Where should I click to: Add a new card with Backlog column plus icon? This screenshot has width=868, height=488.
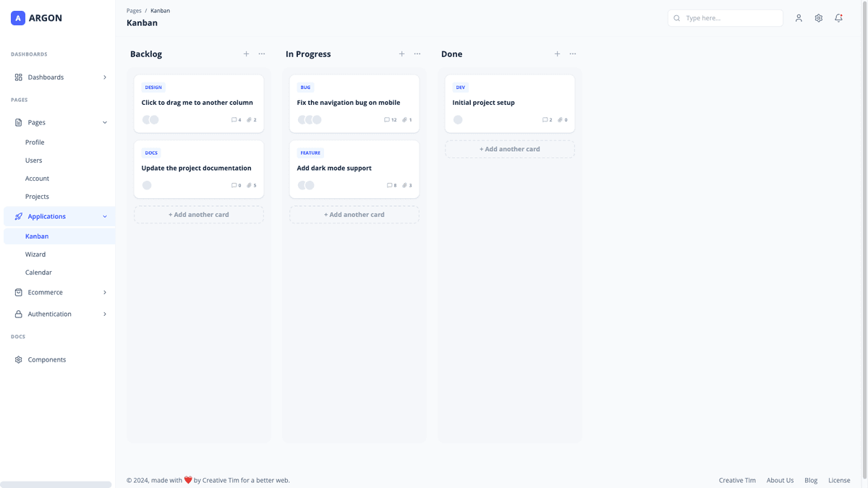pos(246,53)
